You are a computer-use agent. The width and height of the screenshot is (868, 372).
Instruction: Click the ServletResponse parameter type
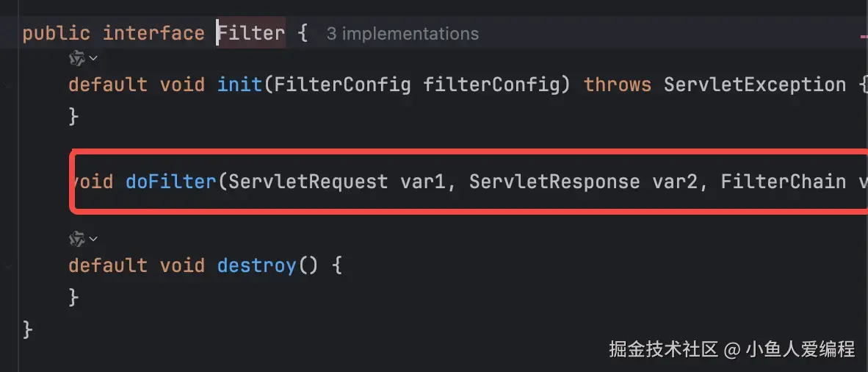[554, 181]
